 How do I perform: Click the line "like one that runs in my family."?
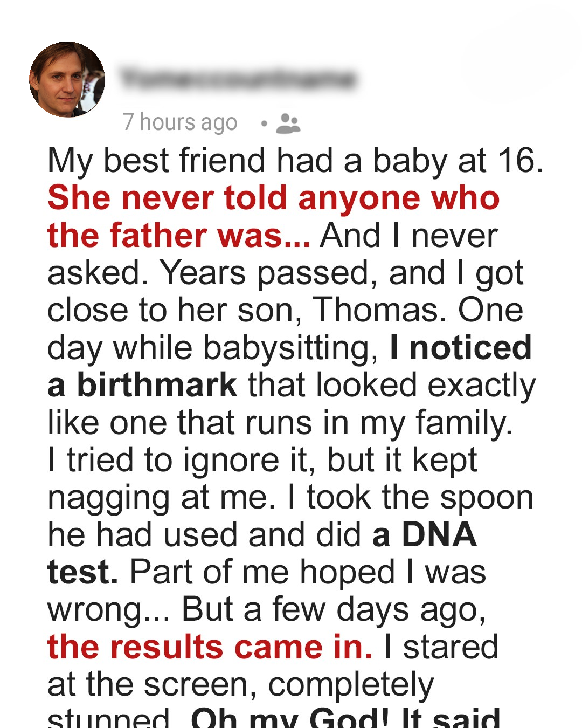[x=280, y=423]
